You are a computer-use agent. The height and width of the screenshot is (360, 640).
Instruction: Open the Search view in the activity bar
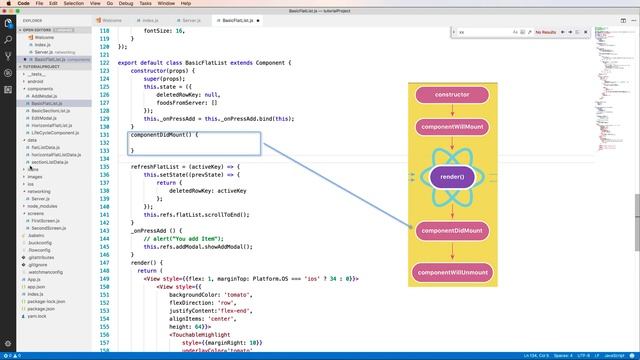click(x=8, y=40)
